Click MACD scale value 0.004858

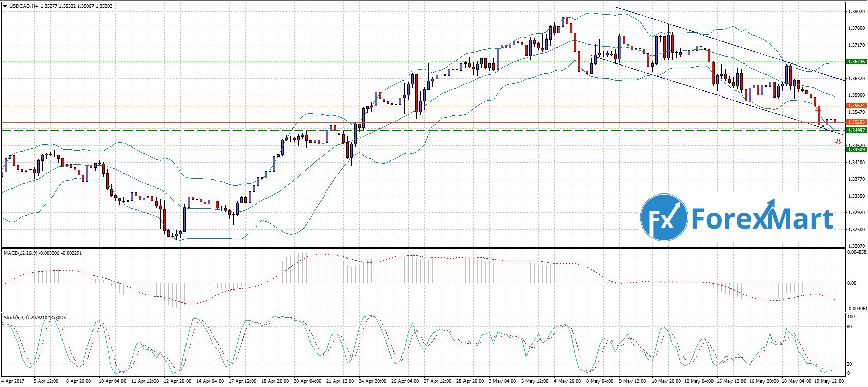coord(857,252)
